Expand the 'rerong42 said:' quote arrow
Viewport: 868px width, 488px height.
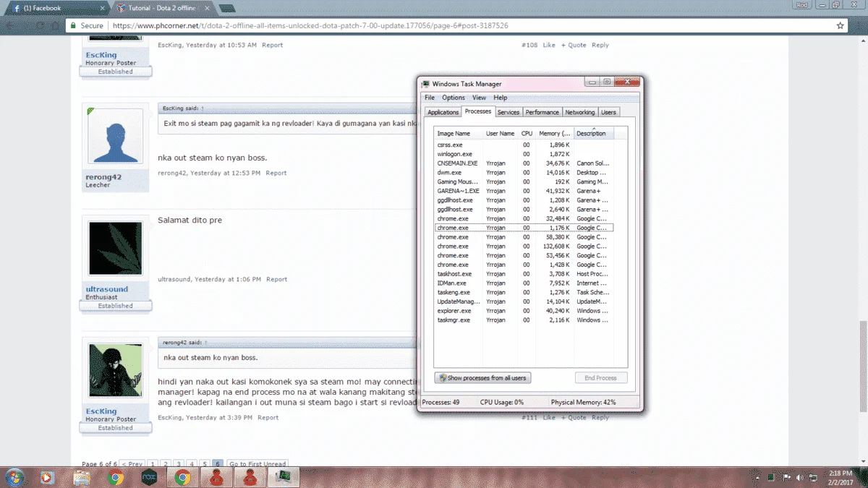coord(205,343)
